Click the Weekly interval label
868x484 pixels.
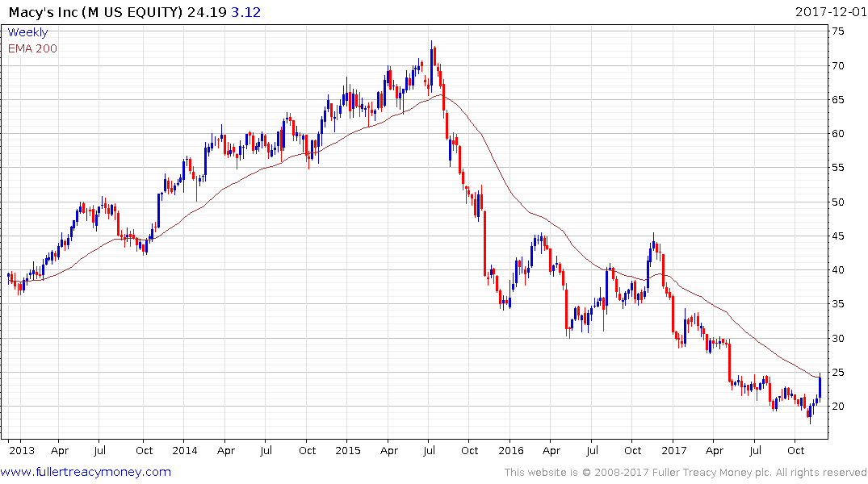tap(27, 32)
